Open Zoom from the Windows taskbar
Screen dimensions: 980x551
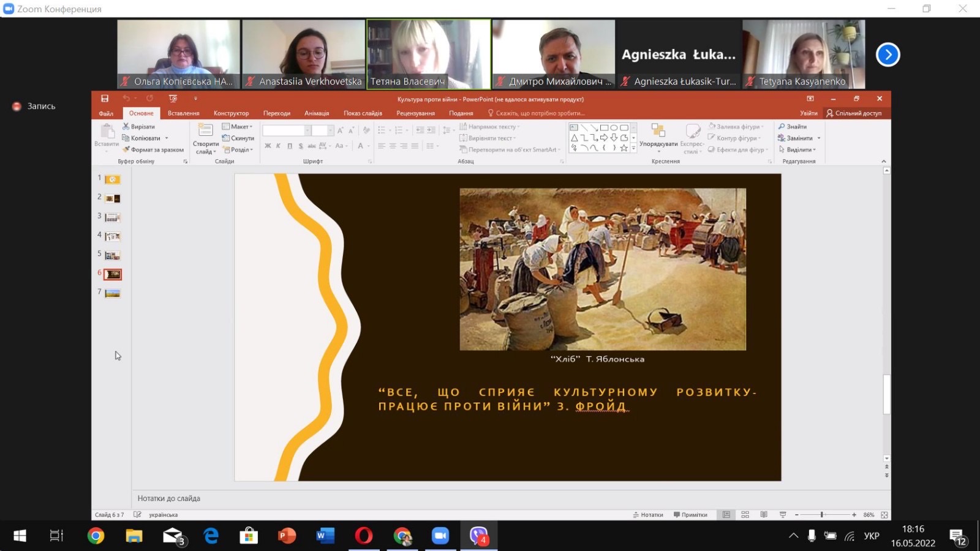click(x=440, y=536)
